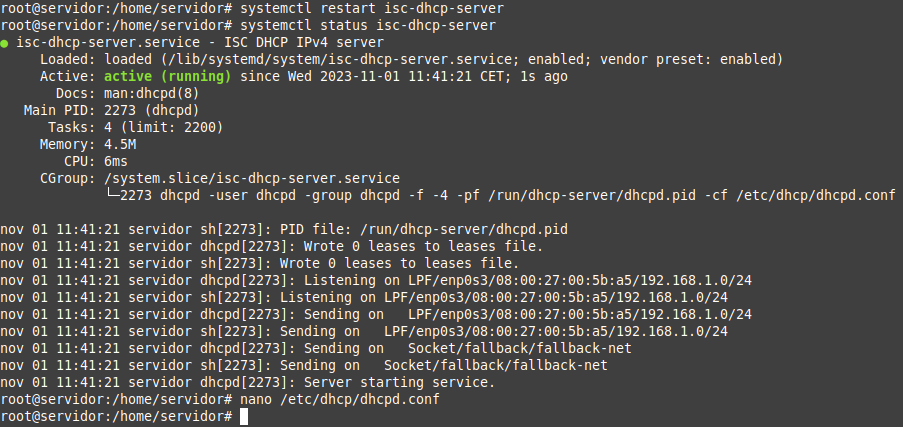
Task: Click the 'systemctl restart isc-dhcp-server' command text
Action: tap(372, 9)
